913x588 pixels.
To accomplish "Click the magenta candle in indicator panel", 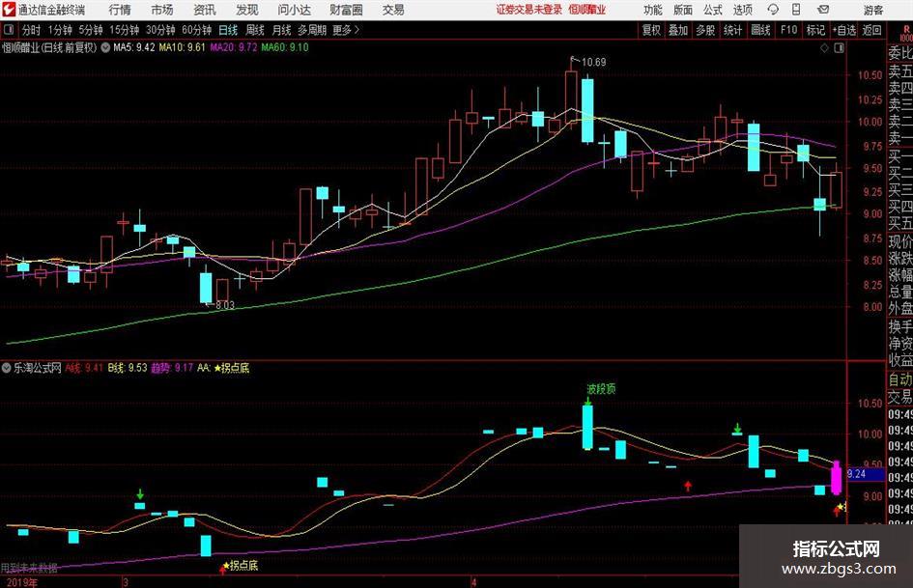I will click(836, 478).
